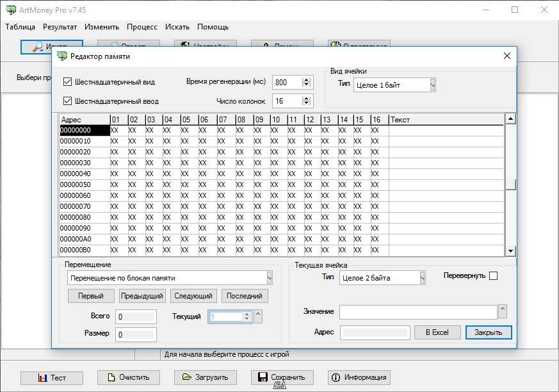This screenshot has width=559, height=392.
Task: Open the Текущая ячейка Тип dropdown
Action: click(422, 278)
